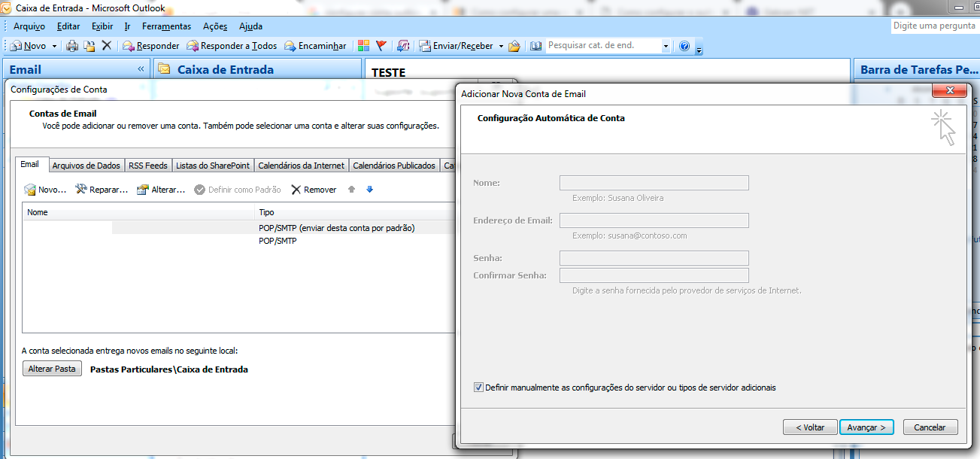Viewport: 980px width, 459px height.
Task: Open the toolbar options arrow after Help
Action: coord(699,50)
